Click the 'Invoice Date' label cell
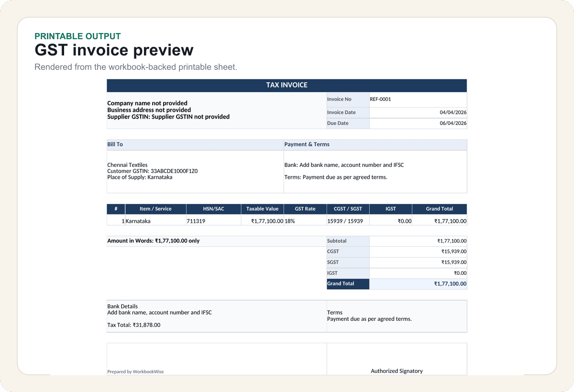Viewport: 574px width, 392px height. click(x=348, y=112)
